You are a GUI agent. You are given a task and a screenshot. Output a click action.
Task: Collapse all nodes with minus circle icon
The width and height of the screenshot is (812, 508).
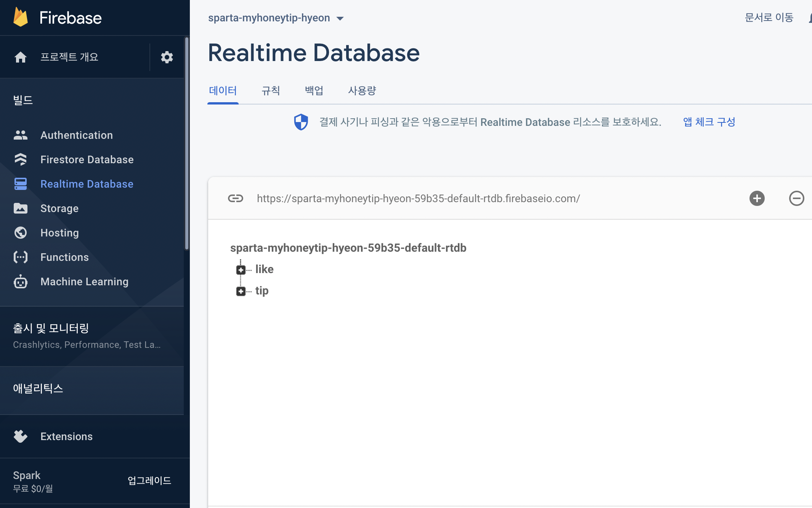click(797, 198)
